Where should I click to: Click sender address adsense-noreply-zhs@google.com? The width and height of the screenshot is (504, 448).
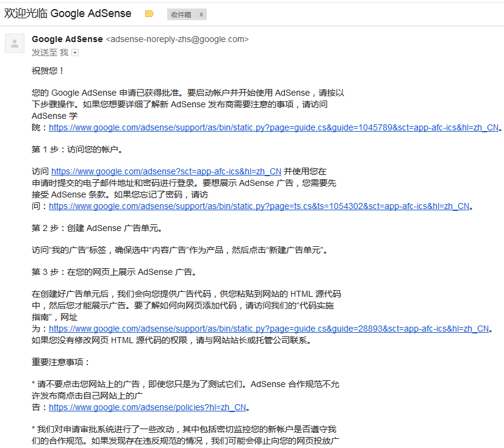(177, 39)
